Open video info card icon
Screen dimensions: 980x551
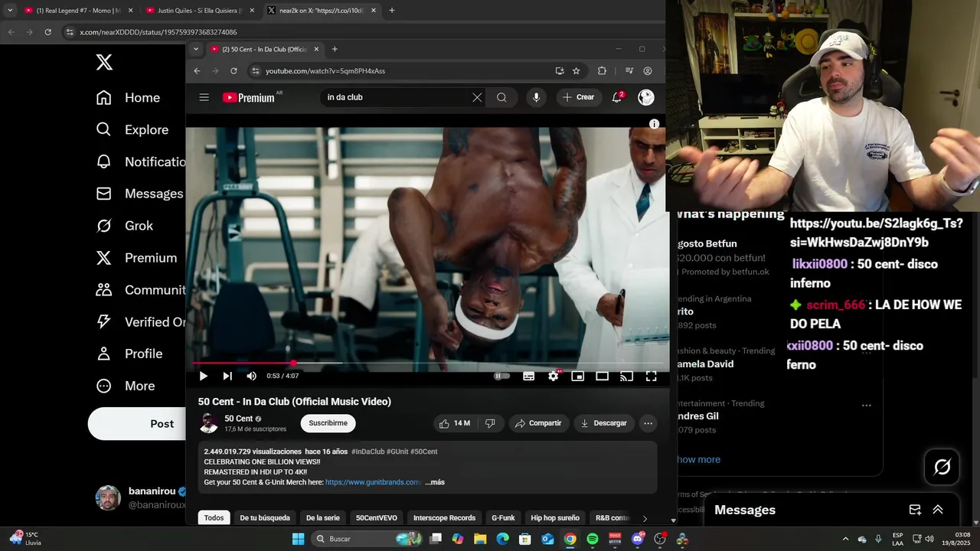[654, 124]
